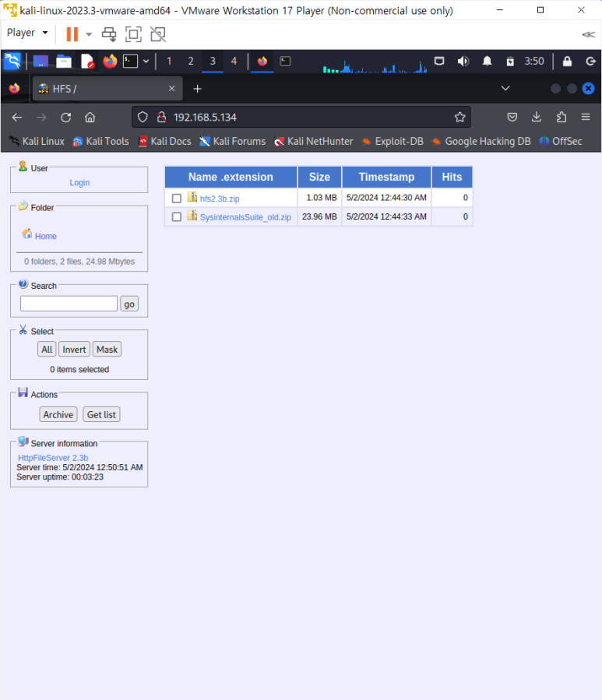602x700 pixels.
Task: Reload the current page
Action: tap(66, 118)
